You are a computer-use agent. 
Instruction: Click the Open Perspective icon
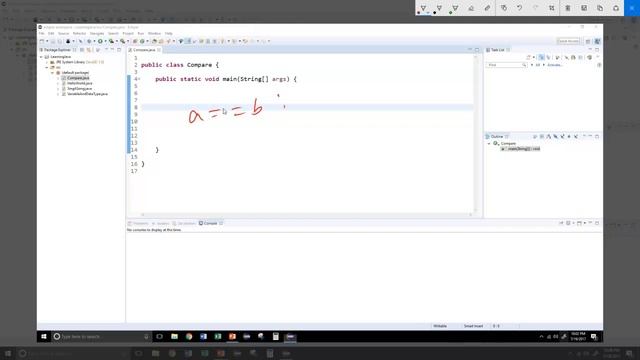pos(588,41)
